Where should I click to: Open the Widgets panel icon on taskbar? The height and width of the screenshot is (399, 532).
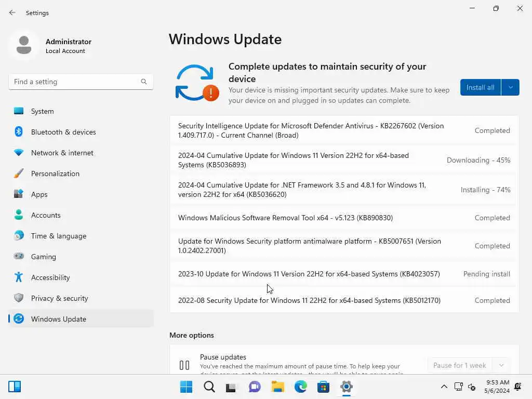click(15, 387)
